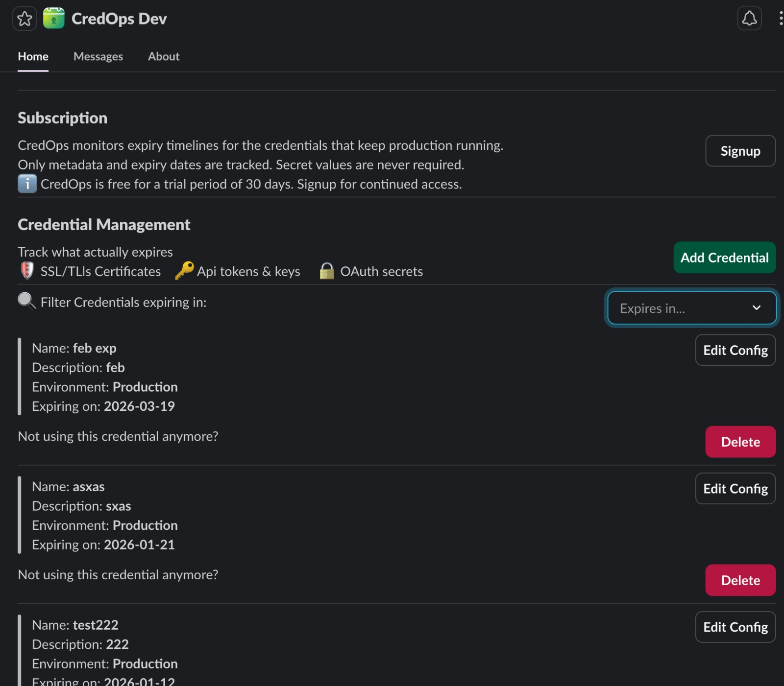Click the star favorite icon

coord(24,19)
